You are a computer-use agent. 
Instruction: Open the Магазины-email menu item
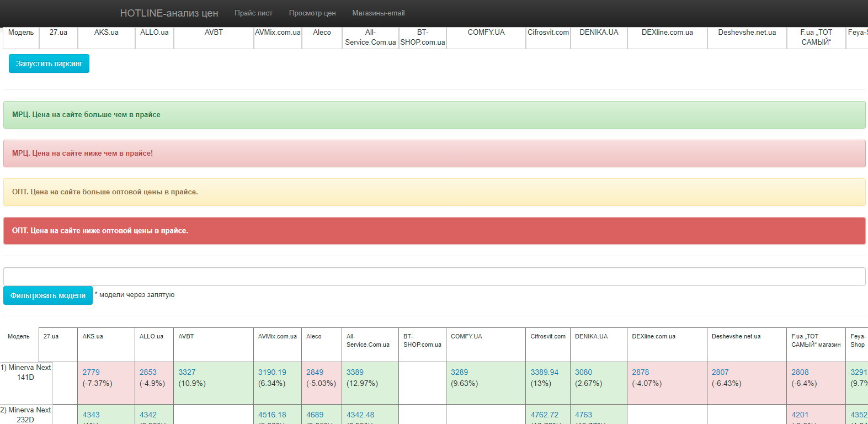(378, 13)
